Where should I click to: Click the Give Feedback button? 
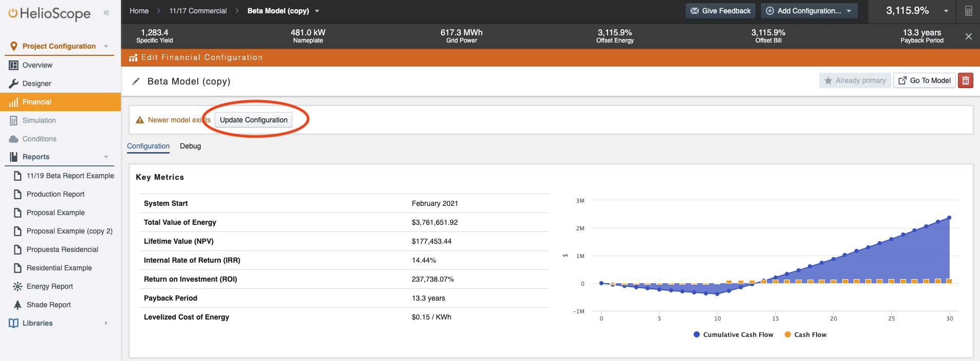[x=720, y=11]
